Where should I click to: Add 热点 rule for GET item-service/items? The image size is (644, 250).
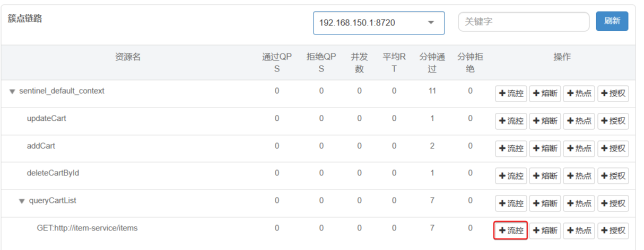(579, 231)
